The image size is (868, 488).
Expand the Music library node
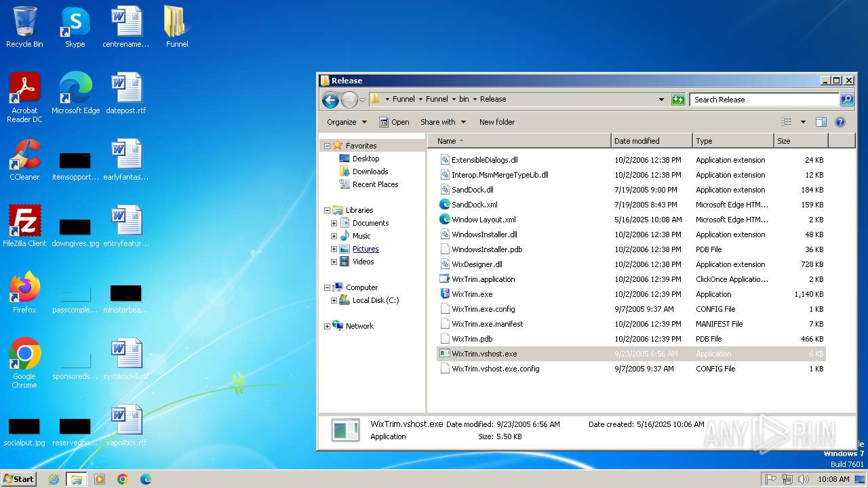(x=334, y=236)
